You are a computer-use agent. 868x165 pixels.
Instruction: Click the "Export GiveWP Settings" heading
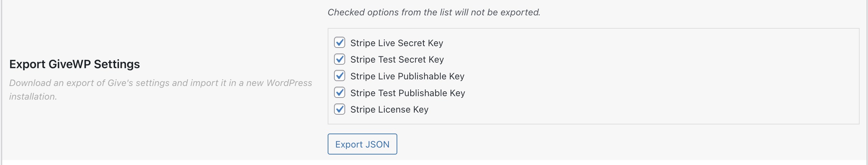(74, 64)
